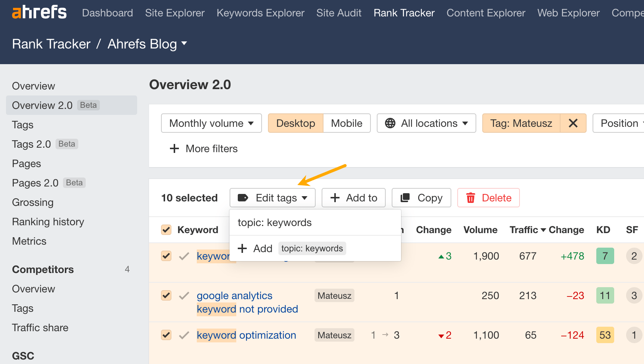Open the Content Explorer menu item
The height and width of the screenshot is (364, 644).
tap(486, 13)
